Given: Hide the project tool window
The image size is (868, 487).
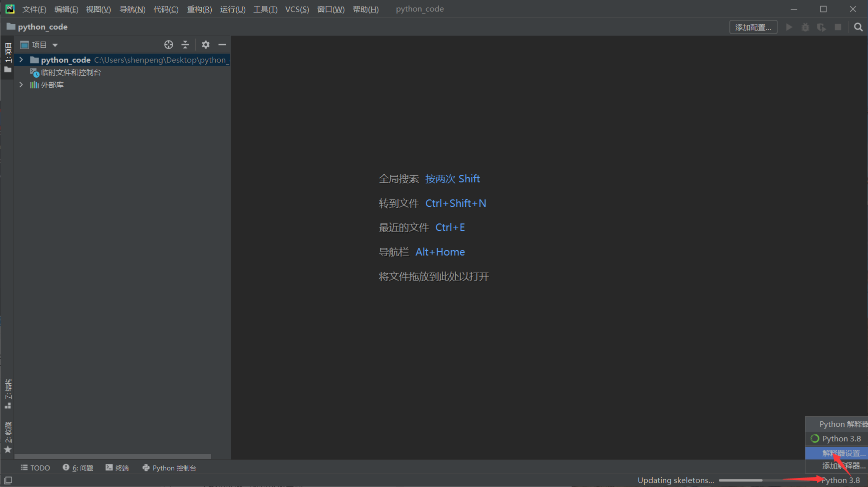Looking at the screenshot, I should [x=222, y=45].
